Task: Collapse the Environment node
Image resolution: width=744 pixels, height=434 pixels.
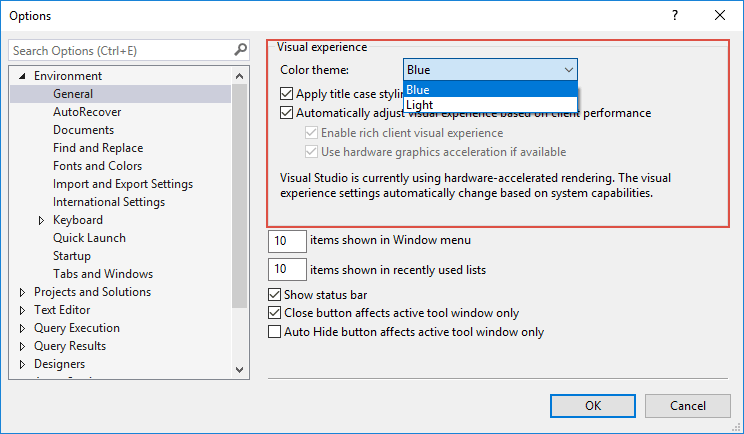Action: (x=22, y=76)
